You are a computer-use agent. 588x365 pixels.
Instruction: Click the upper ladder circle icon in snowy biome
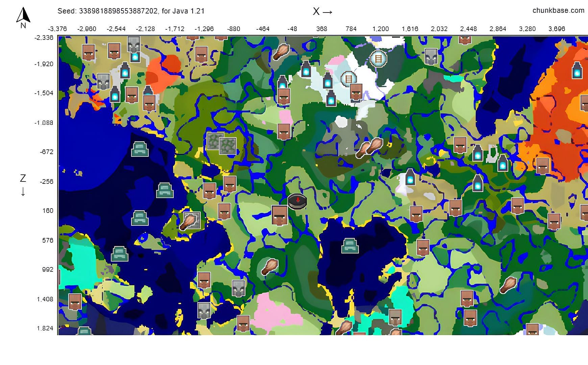pyautogui.click(x=378, y=59)
